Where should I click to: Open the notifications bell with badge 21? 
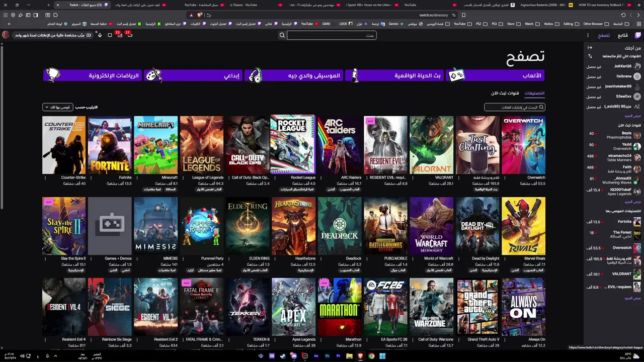(x=130, y=35)
